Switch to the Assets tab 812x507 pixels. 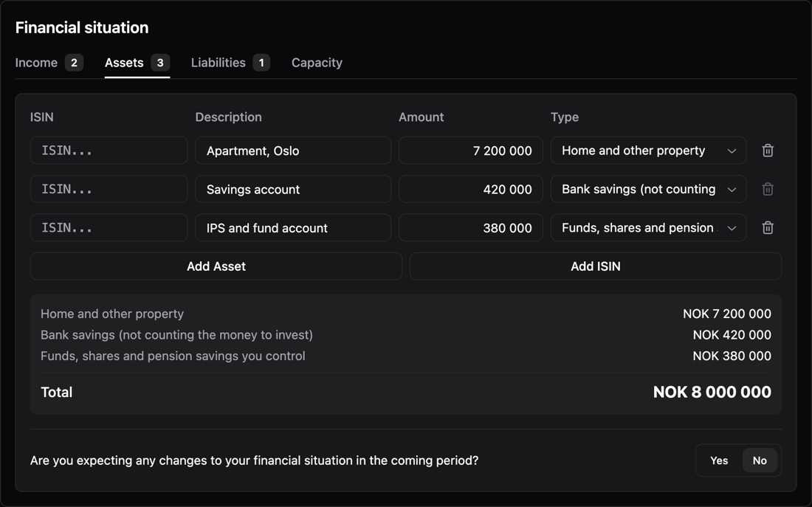(x=137, y=63)
